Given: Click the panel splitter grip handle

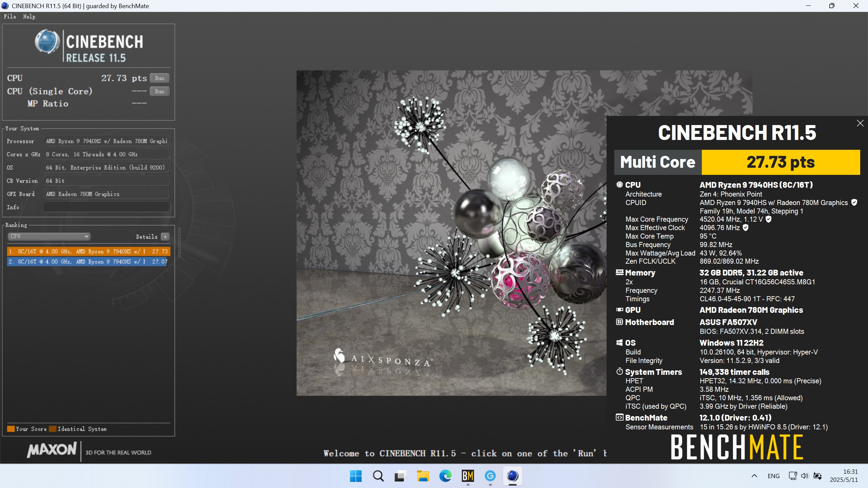Looking at the screenshot, I should coord(179,242).
